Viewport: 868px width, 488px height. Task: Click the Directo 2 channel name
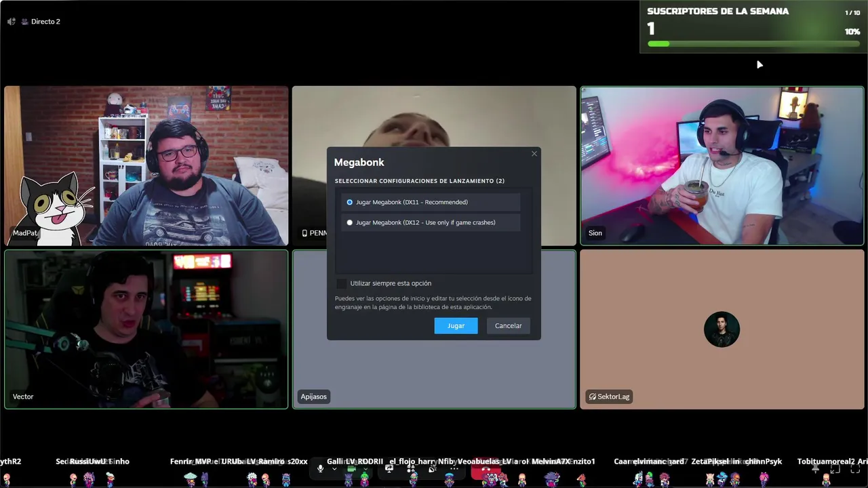point(45,22)
